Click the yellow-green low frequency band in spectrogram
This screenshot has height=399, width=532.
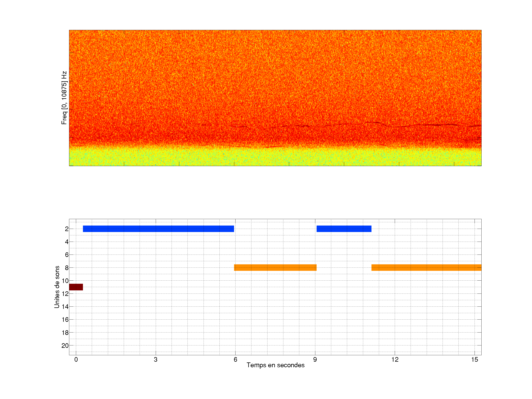275,157
